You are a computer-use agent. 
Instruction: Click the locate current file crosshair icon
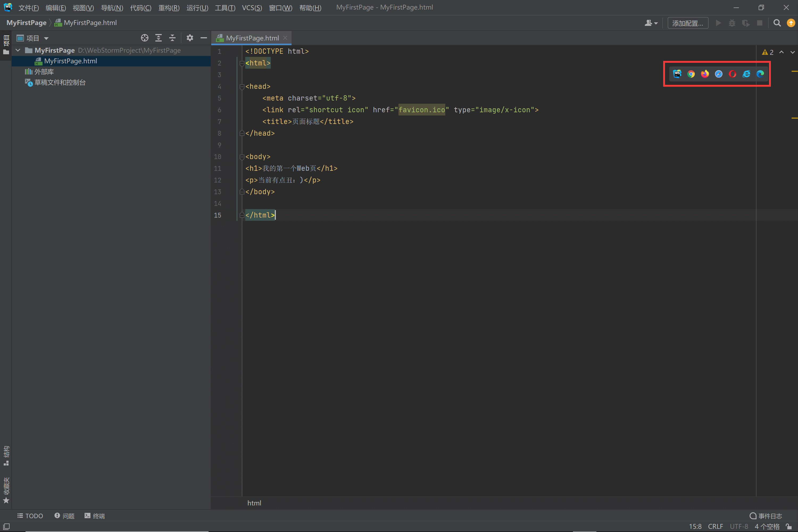click(x=144, y=38)
